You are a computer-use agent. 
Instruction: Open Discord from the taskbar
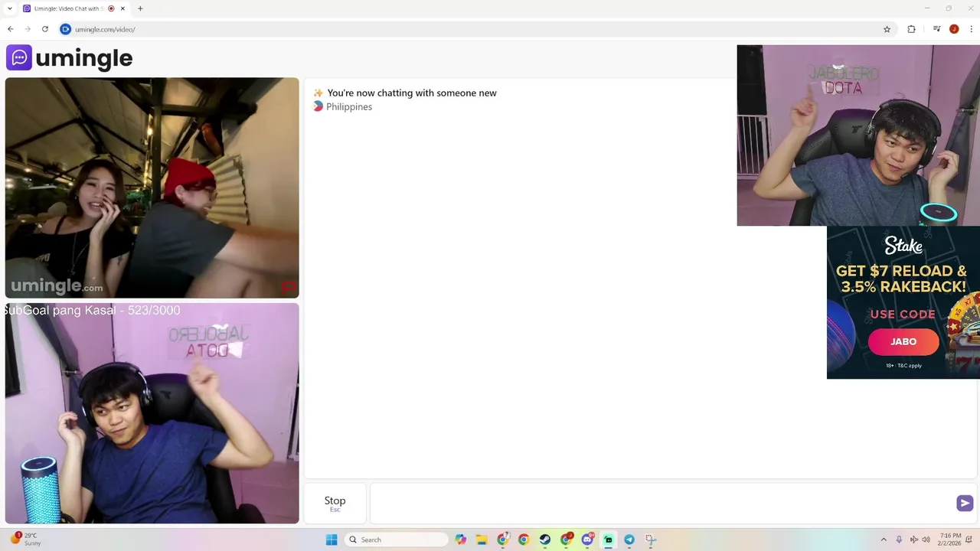[x=587, y=540]
